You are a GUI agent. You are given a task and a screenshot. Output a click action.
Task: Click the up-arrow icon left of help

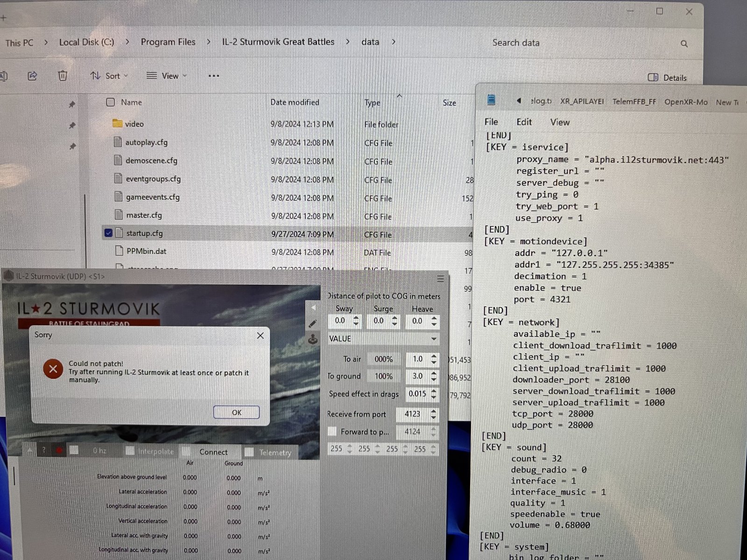coord(30,450)
